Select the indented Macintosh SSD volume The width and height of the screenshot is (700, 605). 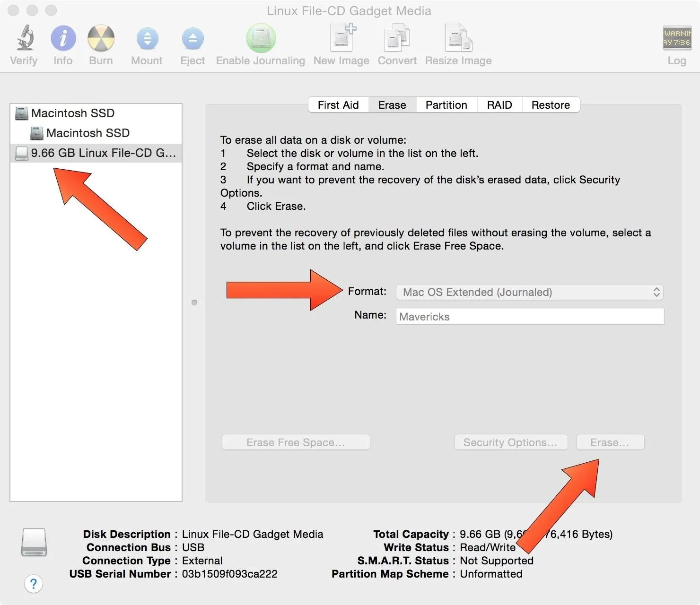96,133
